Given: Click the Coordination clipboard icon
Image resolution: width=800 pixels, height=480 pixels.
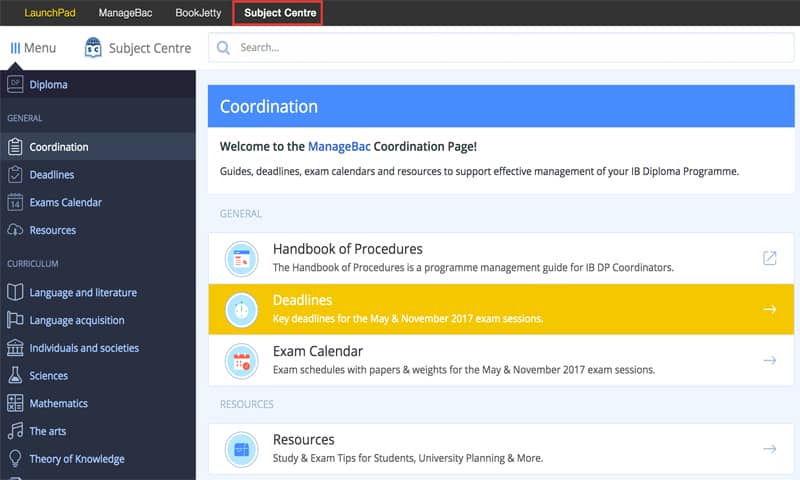Looking at the screenshot, I should (x=15, y=146).
